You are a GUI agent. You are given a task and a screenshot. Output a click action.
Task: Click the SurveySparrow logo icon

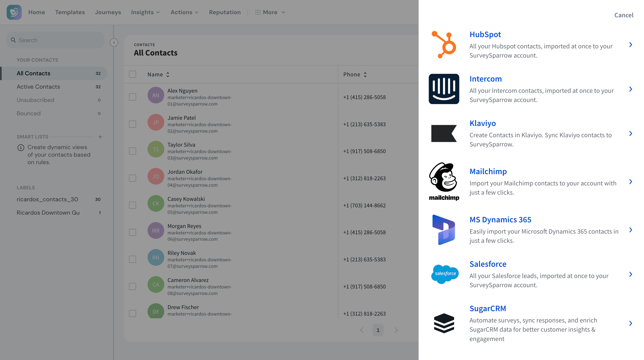click(14, 12)
